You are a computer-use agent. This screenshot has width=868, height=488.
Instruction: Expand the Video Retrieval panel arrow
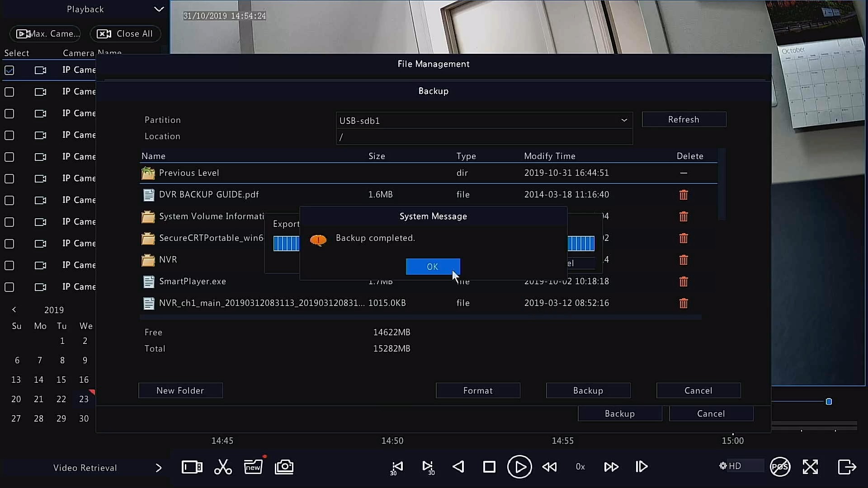[x=158, y=468]
